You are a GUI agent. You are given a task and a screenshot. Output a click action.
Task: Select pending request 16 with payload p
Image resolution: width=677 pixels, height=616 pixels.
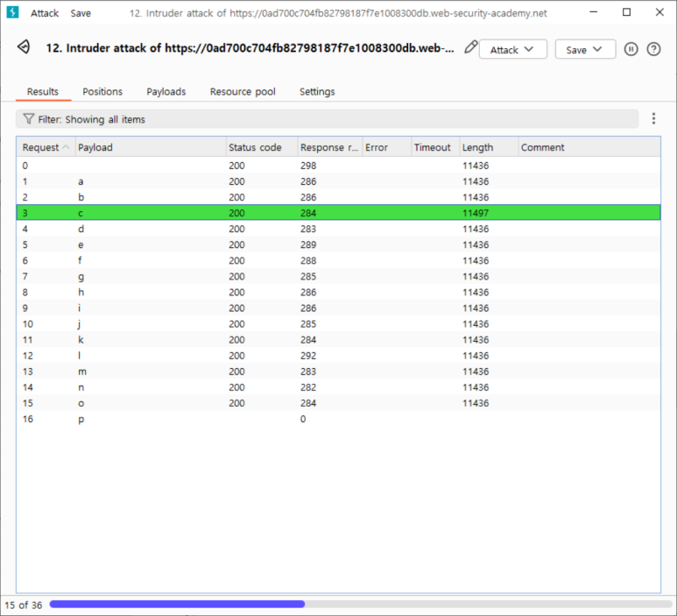click(338, 419)
